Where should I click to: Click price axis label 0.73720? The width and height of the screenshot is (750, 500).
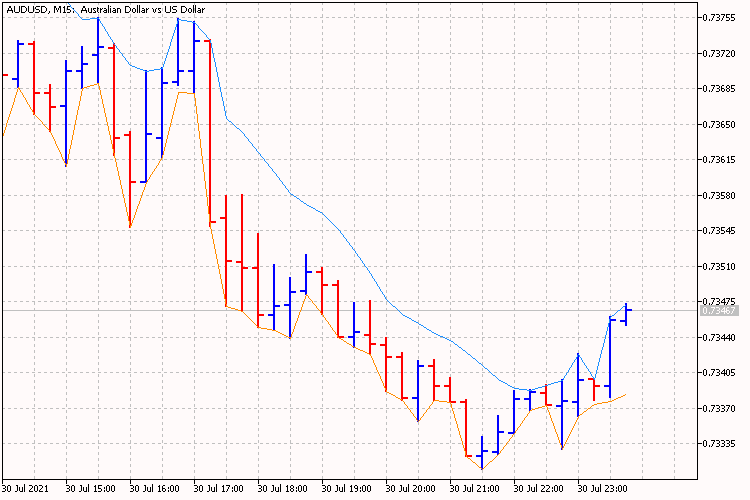pos(719,54)
